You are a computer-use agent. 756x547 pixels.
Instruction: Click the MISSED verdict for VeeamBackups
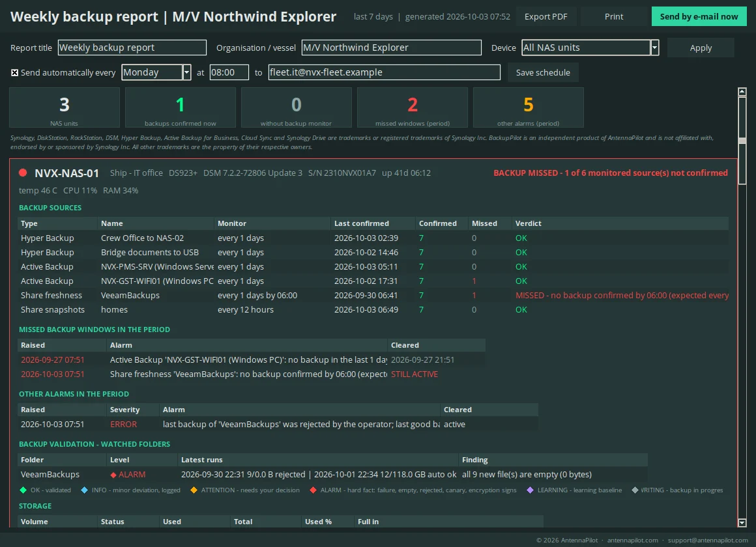[x=622, y=296]
